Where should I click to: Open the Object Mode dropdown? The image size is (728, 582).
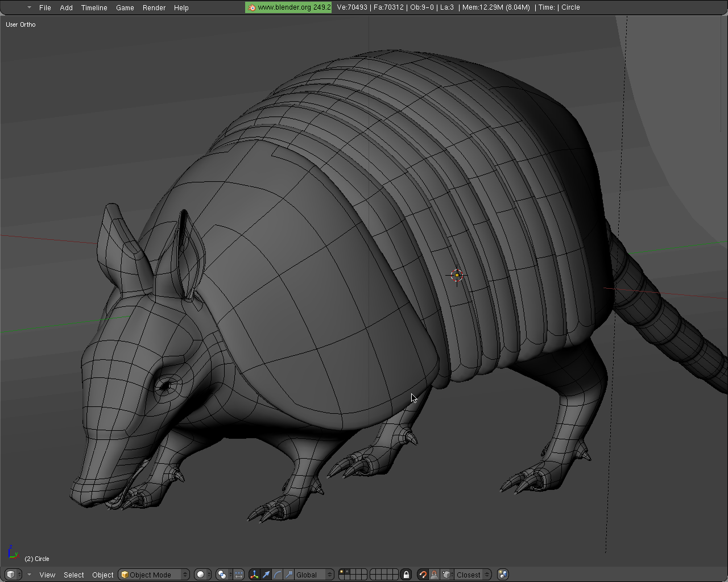(154, 575)
